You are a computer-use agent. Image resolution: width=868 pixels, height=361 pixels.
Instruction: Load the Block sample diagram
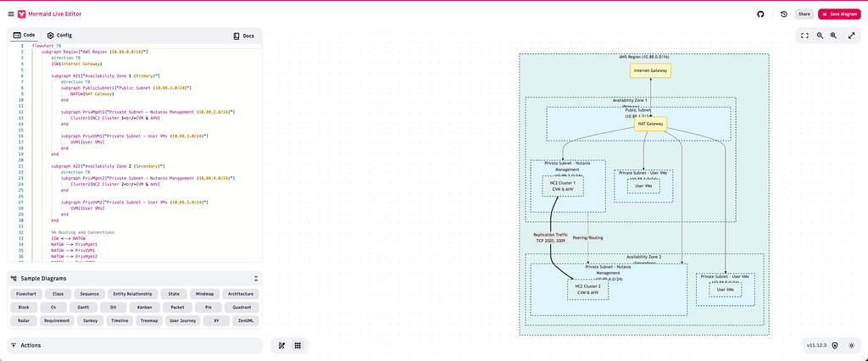24,308
